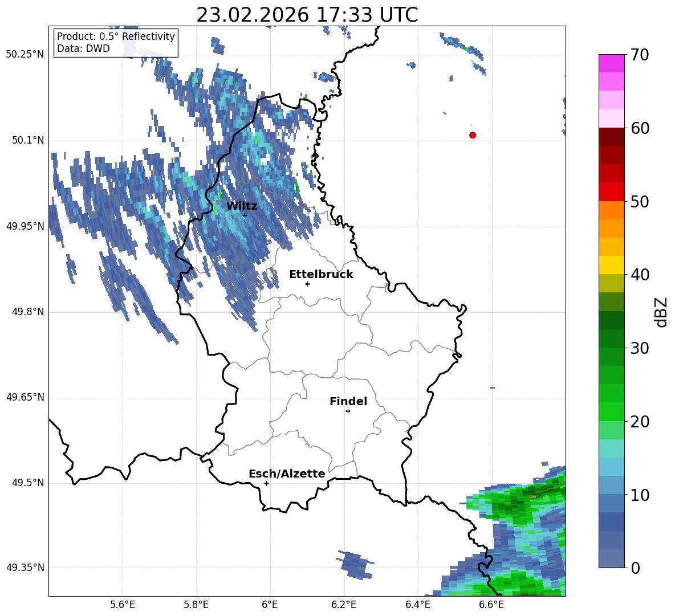This screenshot has width=675, height=616.
Task: Click the colorbar tick label 20
Action: tap(640, 422)
